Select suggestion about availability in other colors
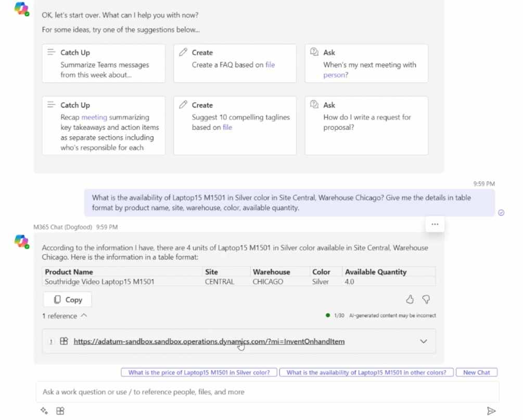This screenshot has height=420, width=523. (x=366, y=372)
